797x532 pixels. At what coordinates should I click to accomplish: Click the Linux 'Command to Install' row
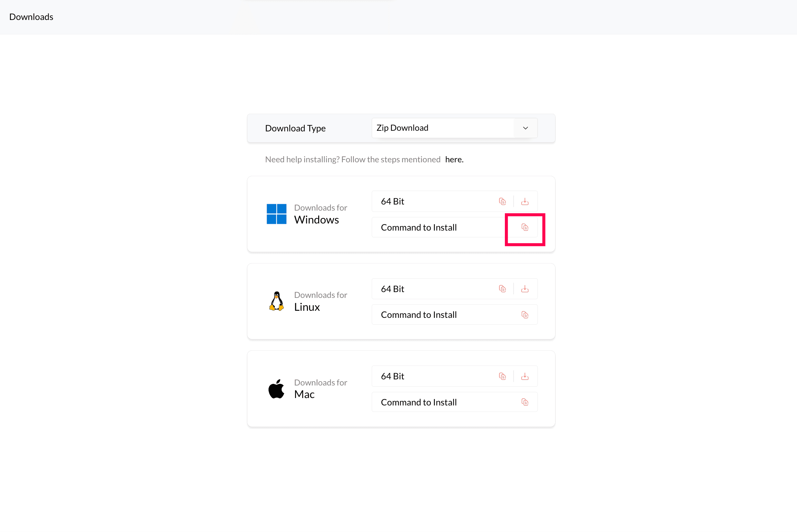point(419,315)
